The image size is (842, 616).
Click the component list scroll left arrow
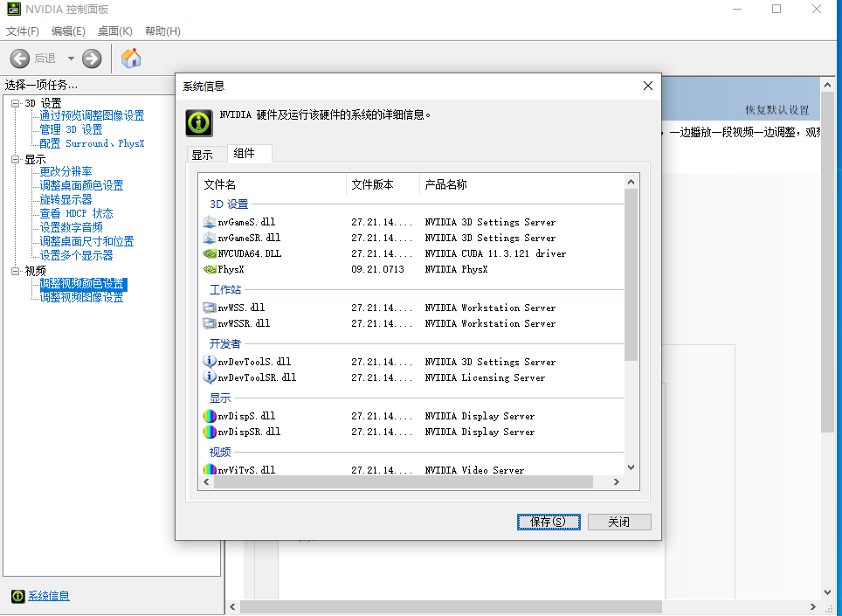[x=207, y=481]
